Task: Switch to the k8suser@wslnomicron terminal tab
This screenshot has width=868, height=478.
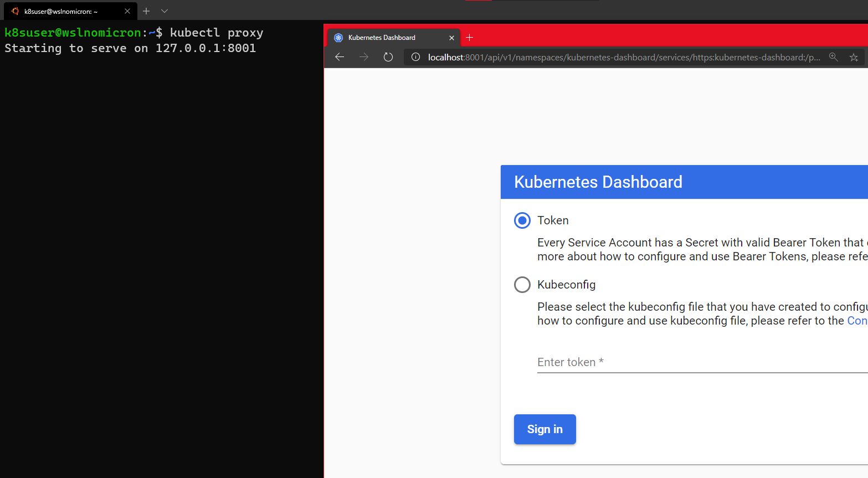Action: 61,11
